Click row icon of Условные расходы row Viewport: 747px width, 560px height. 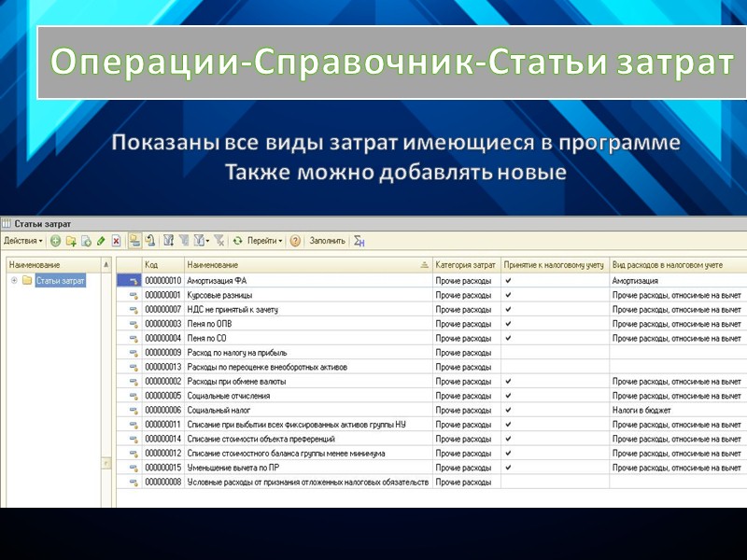click(134, 483)
